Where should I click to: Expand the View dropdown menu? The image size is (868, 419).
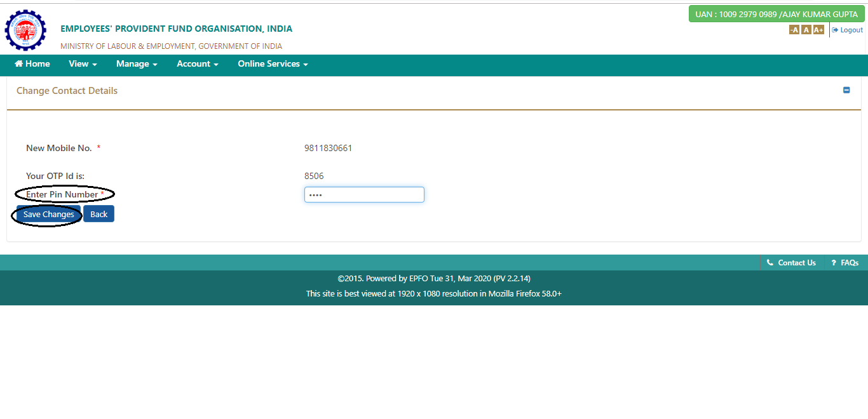pos(83,64)
